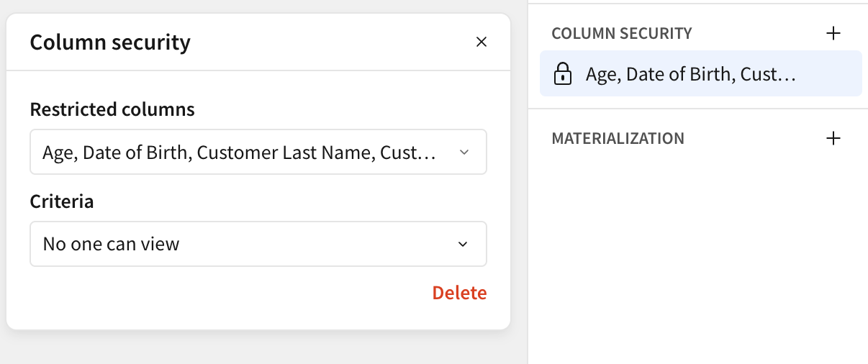Click the restricted columns list text starting with Age

point(239,153)
